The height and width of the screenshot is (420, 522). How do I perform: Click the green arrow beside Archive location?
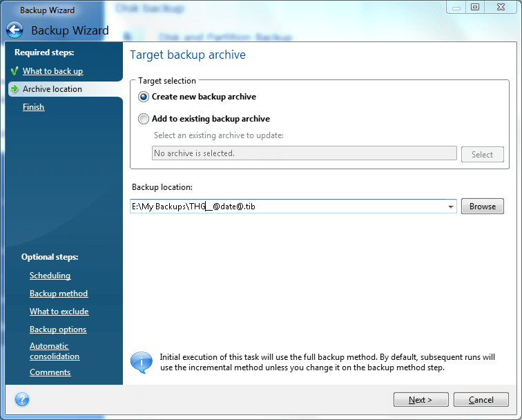[x=14, y=88]
